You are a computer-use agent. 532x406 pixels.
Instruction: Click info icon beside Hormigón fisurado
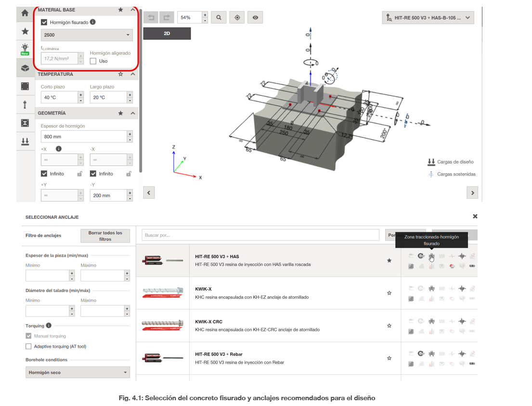(x=92, y=22)
